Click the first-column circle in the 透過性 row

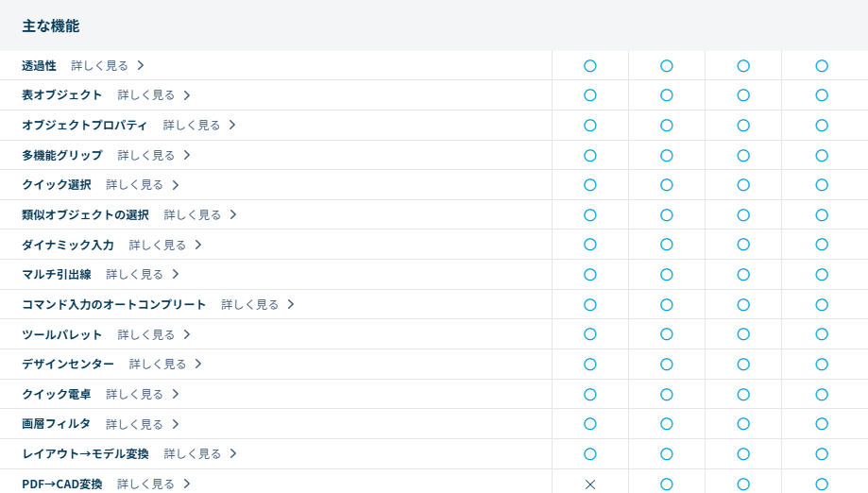(590, 66)
